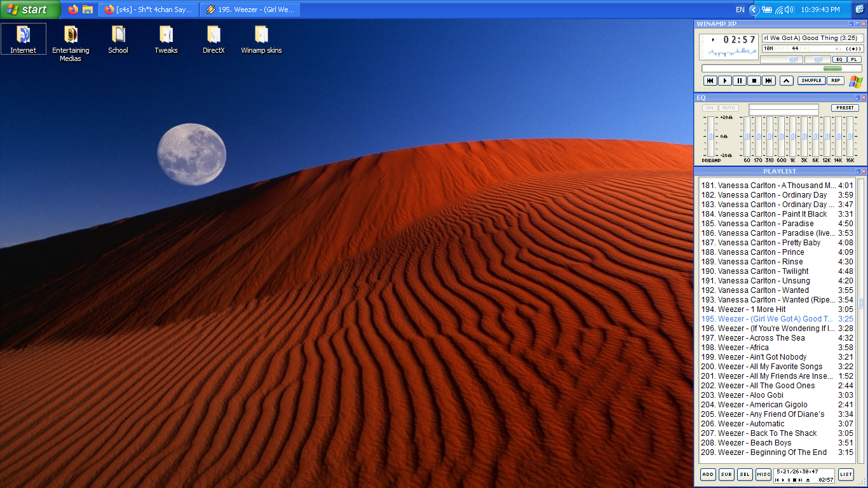Toggle the equalizer window with EQ button
Image resolution: width=868 pixels, height=488 pixels.
tap(839, 59)
